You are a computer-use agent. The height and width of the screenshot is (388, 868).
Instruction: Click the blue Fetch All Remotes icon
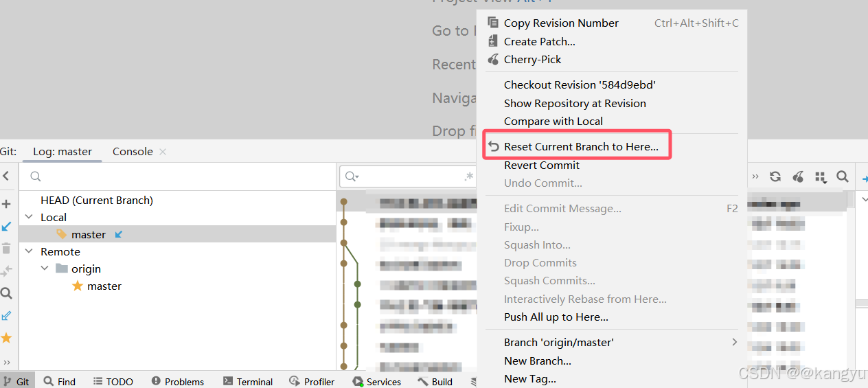[6, 315]
